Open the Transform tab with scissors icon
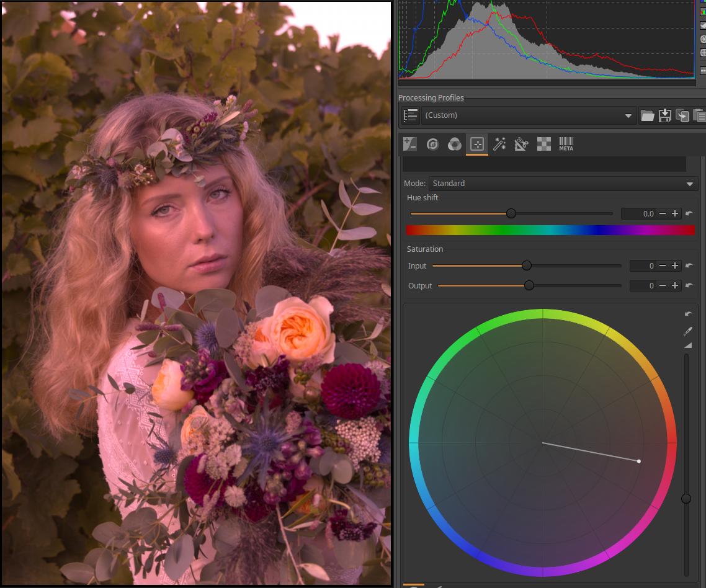This screenshot has height=588, width=706. click(521, 145)
